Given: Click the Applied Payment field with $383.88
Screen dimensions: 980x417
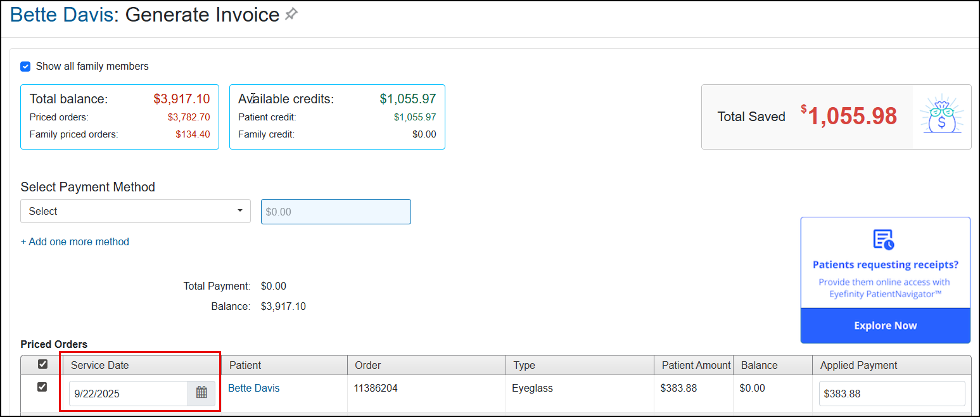Looking at the screenshot, I should pos(891,394).
